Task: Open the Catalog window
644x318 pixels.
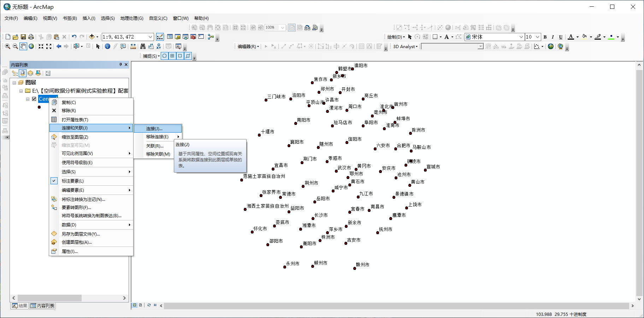Action: coord(178,37)
